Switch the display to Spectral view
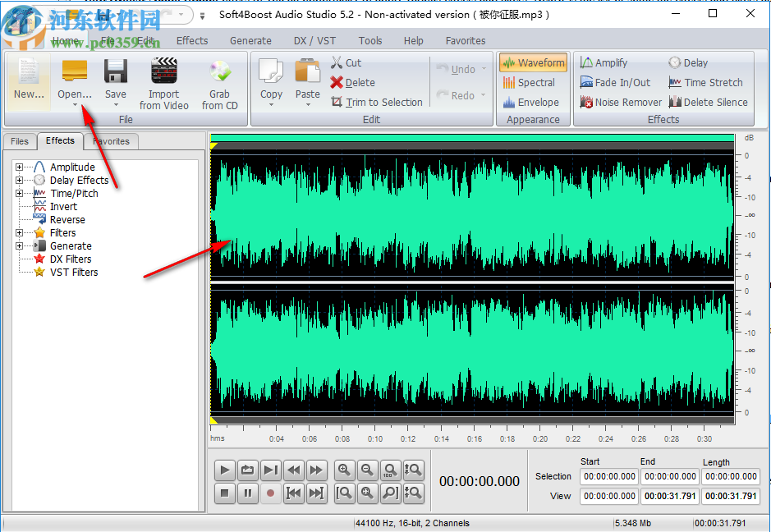The width and height of the screenshot is (771, 532). pyautogui.click(x=532, y=82)
